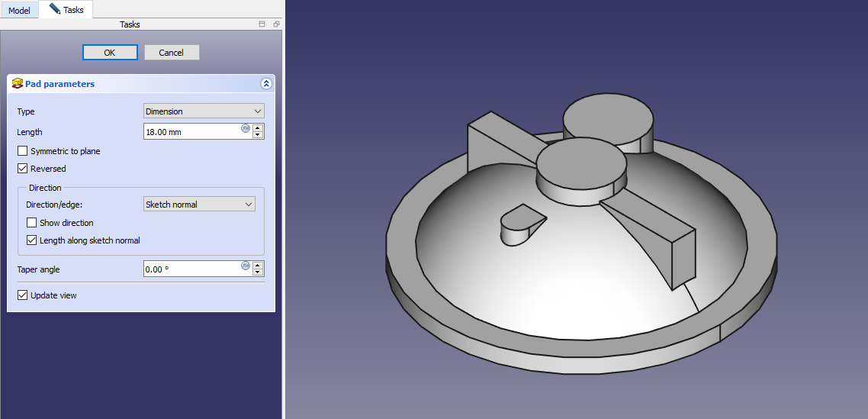Uncheck the Reversed option
This screenshot has height=419, width=868.
click(23, 169)
